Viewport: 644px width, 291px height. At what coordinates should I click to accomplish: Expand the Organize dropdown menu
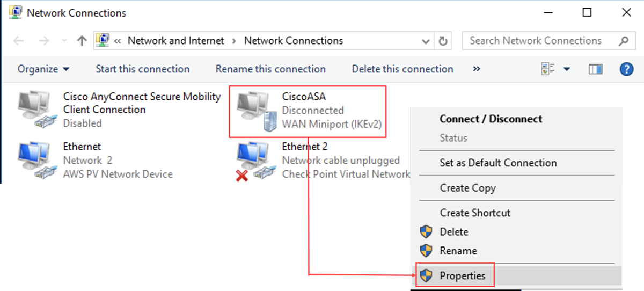click(43, 69)
